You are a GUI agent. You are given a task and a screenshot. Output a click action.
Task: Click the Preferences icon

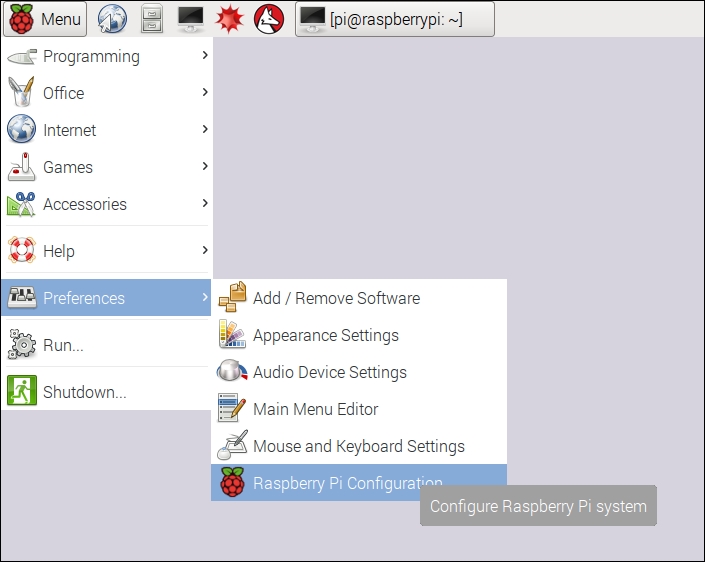pos(22,297)
